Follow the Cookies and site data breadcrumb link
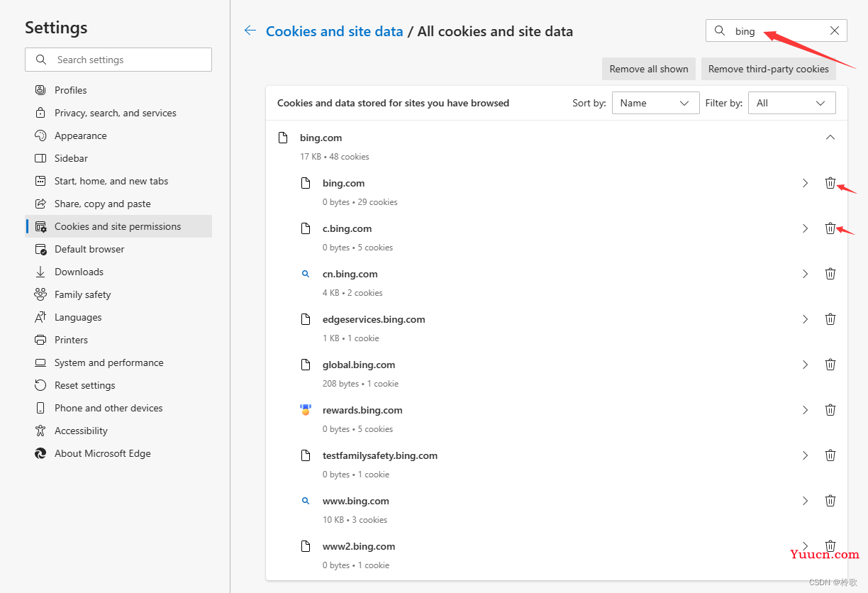 [x=335, y=31]
